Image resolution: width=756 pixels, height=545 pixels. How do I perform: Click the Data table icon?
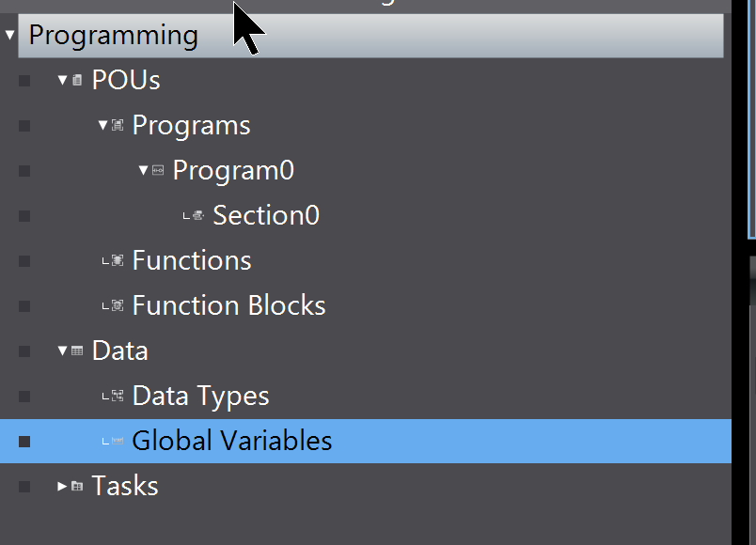(77, 350)
